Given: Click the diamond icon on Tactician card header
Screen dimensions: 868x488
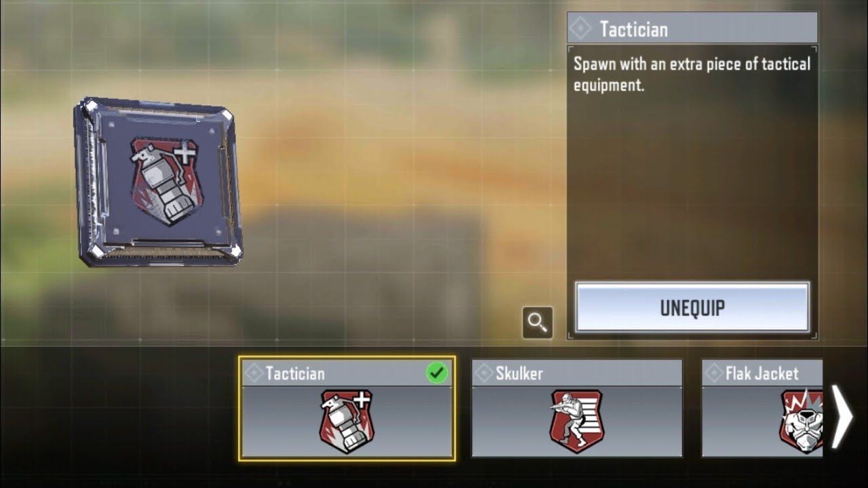Looking at the screenshot, I should pyautogui.click(x=254, y=373).
